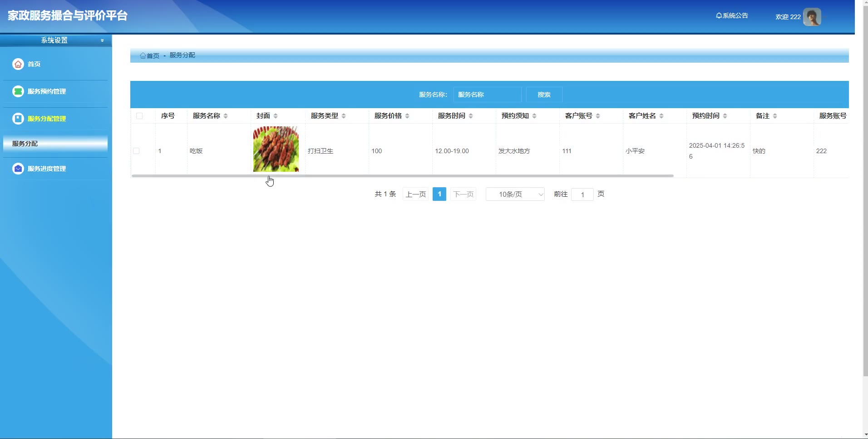Sort by 服务名称 column arrows
This screenshot has height=439, width=868.
[226, 116]
